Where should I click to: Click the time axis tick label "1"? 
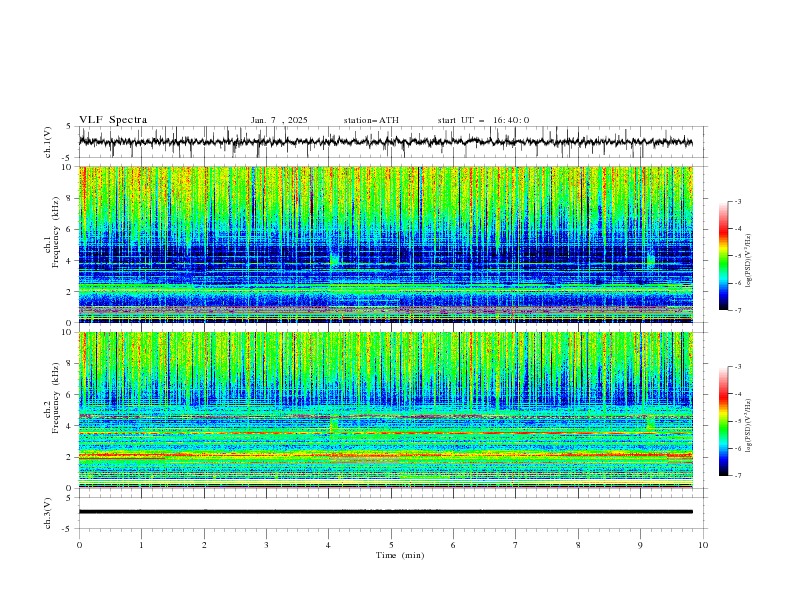click(x=141, y=545)
